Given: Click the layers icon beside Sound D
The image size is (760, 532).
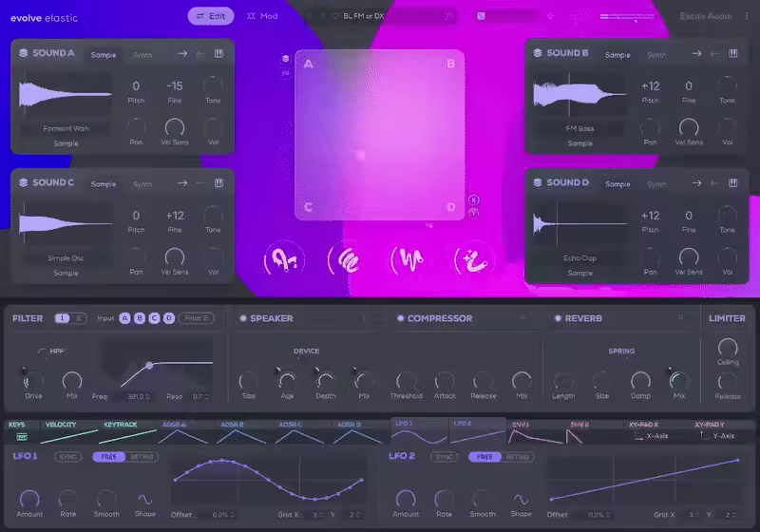Looking at the screenshot, I should [538, 182].
